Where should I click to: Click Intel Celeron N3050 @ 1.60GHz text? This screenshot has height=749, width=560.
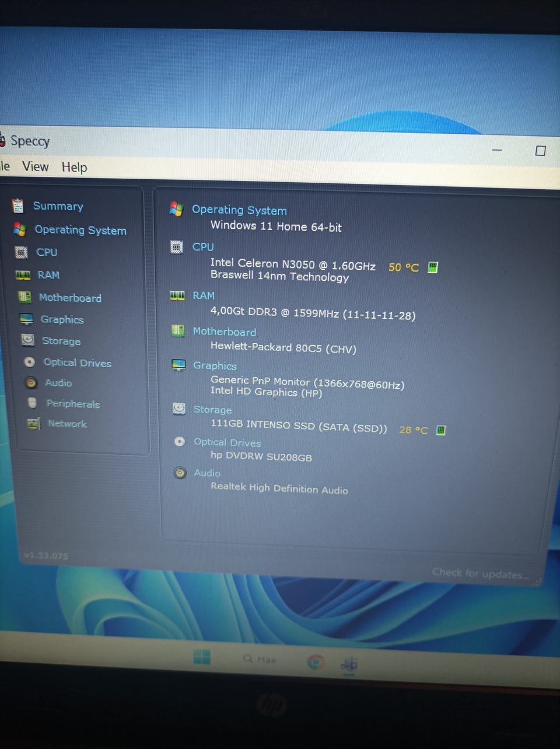pyautogui.click(x=293, y=264)
